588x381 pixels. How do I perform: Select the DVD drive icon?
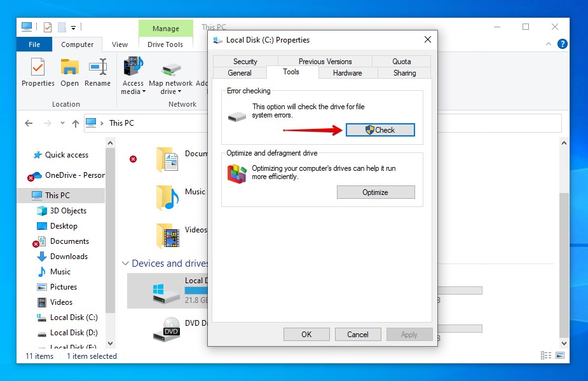(x=167, y=330)
